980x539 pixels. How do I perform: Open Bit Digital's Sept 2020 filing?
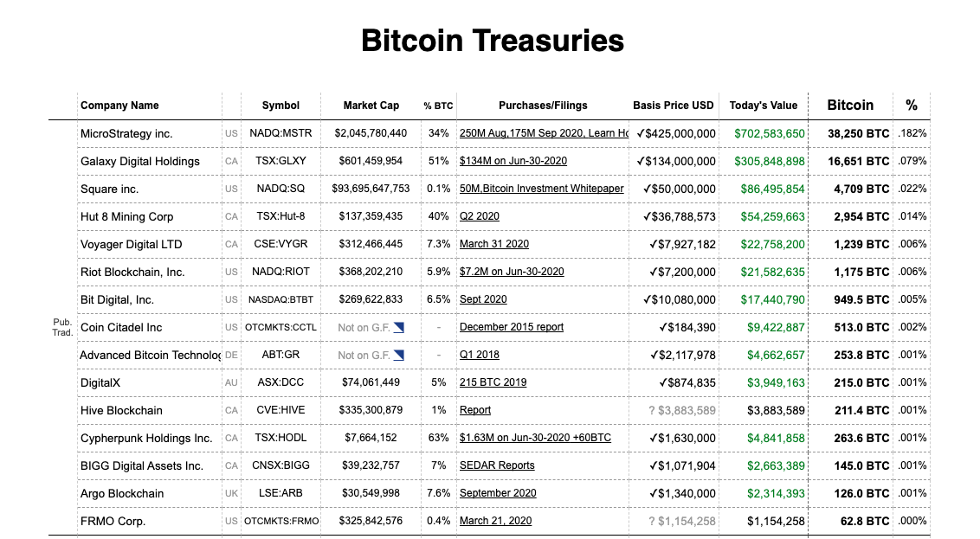pos(483,299)
